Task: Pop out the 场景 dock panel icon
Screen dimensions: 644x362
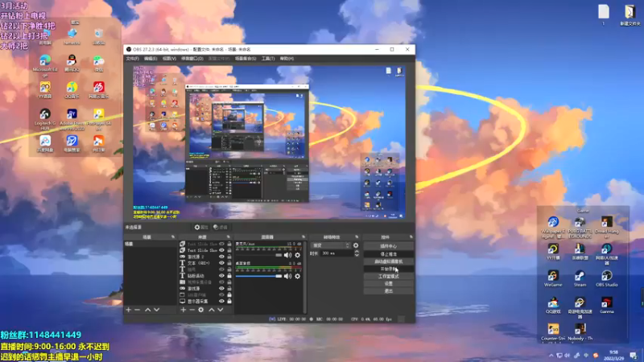Action: pyautogui.click(x=173, y=237)
